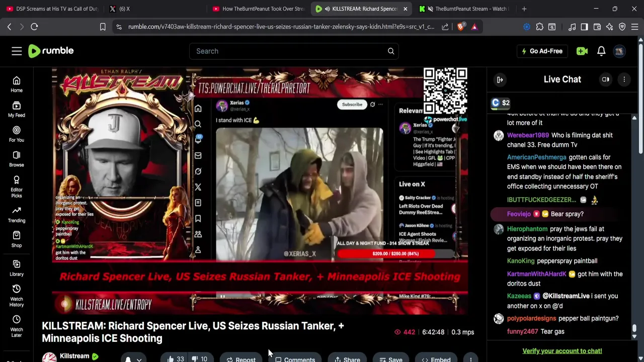The image size is (644, 362).
Task: Close the KILLSTREAM tab
Action: coord(405,9)
